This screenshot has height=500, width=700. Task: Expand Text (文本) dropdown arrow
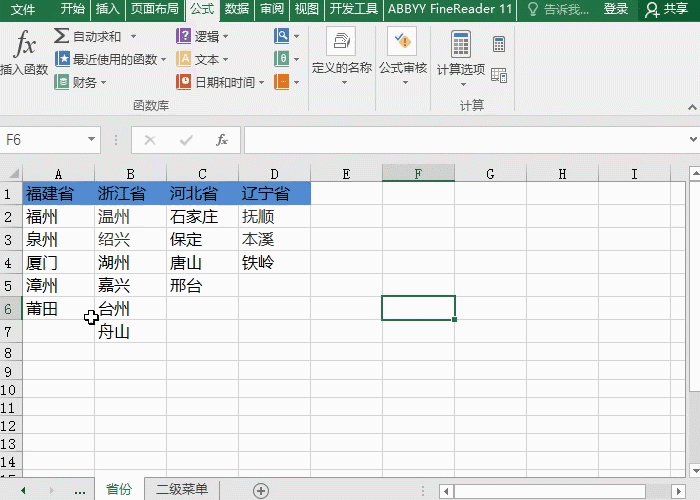point(225,59)
